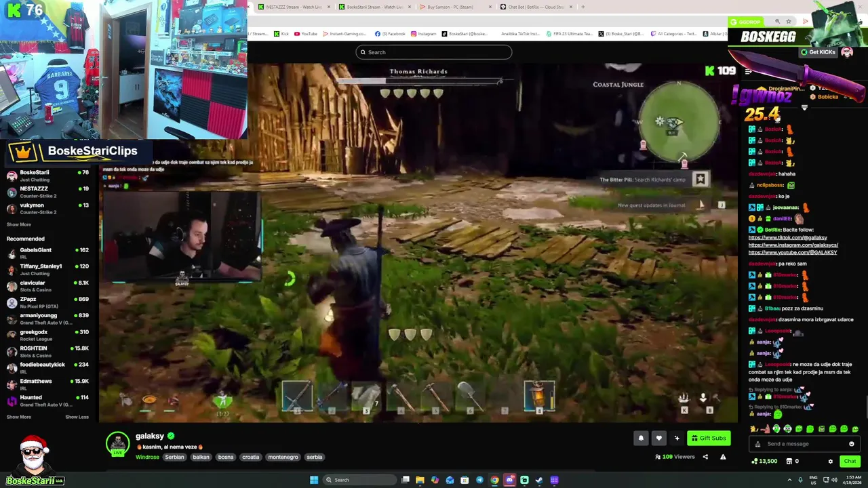Viewport: 868px width, 488px height.
Task: Open the Kick bookmark
Action: point(281,34)
